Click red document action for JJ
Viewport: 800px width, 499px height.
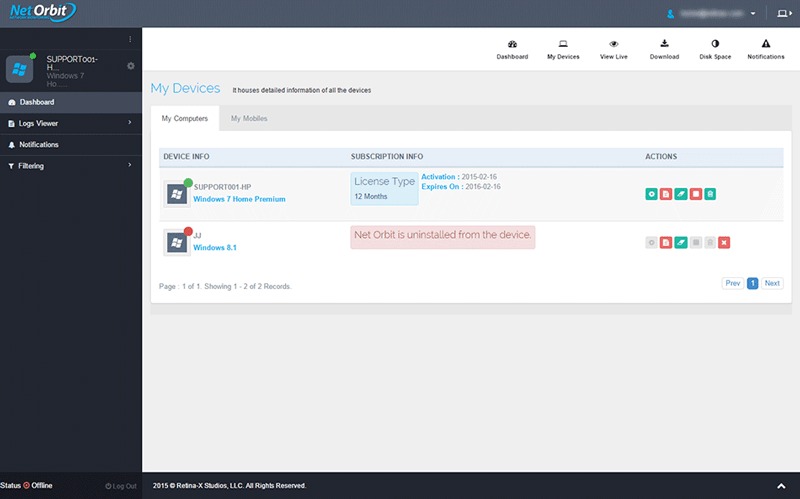pyautogui.click(x=666, y=242)
